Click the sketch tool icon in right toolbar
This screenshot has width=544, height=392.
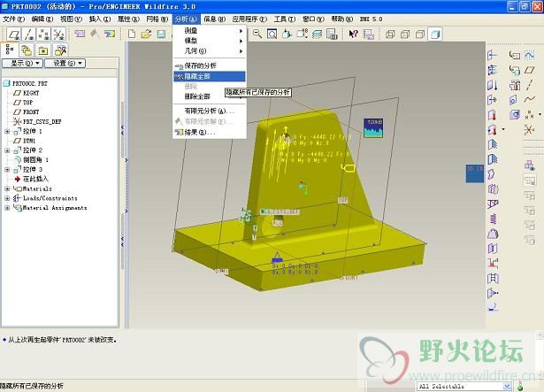(x=529, y=55)
